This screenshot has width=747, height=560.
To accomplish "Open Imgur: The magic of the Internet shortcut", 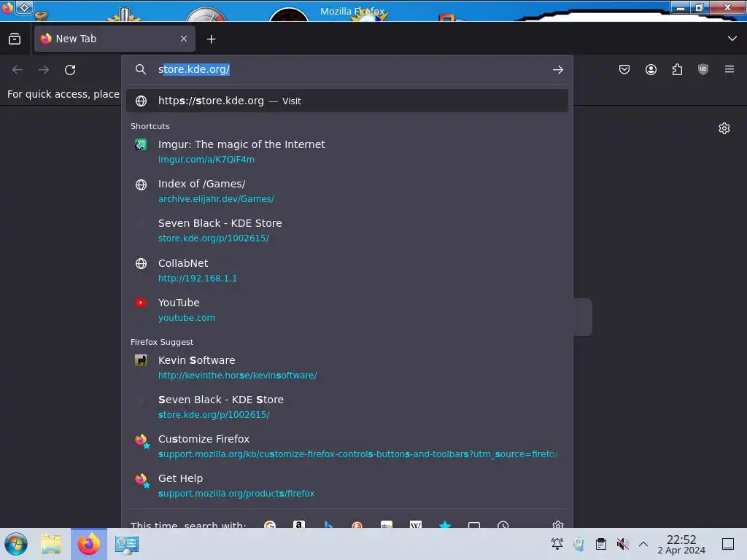I will 347,152.
